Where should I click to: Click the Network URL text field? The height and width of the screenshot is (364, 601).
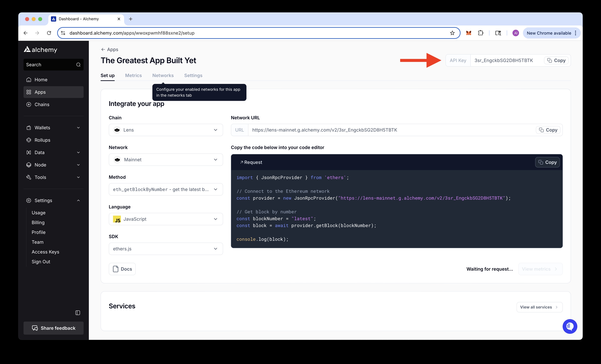click(392, 130)
